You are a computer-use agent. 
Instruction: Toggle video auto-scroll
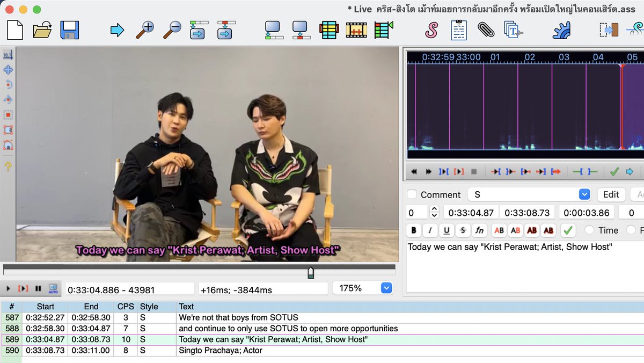tap(53, 289)
